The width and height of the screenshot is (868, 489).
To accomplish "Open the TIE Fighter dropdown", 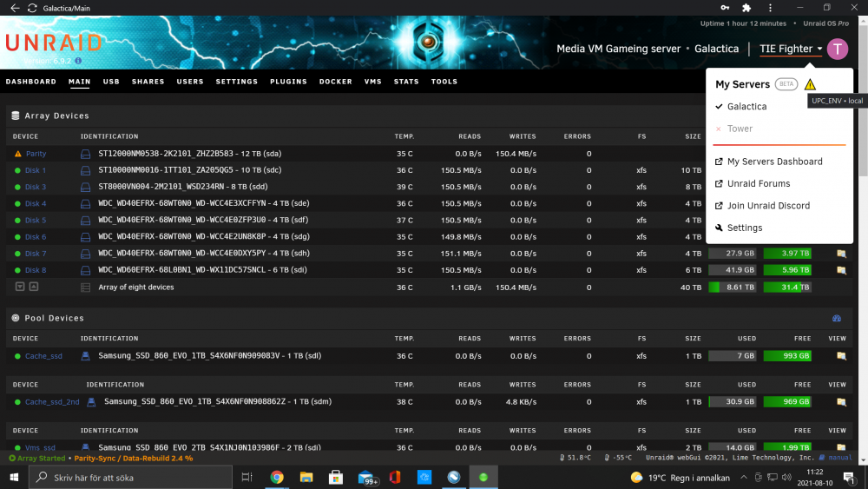I will (791, 49).
